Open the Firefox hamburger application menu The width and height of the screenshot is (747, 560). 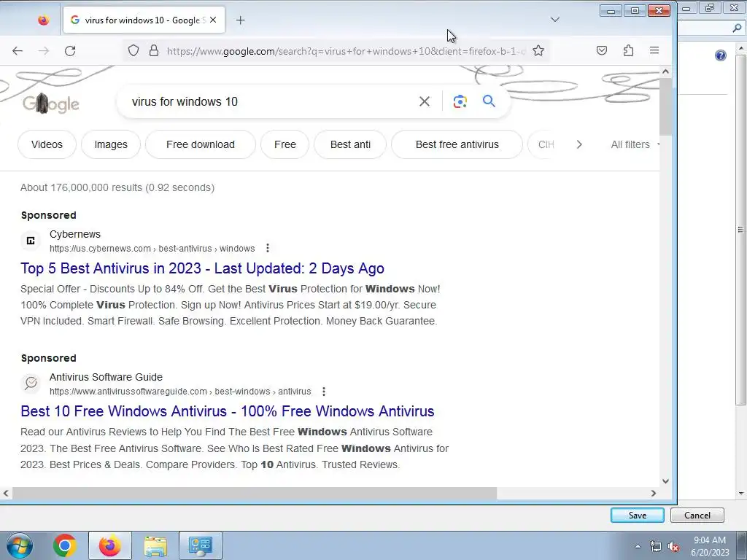click(x=654, y=50)
